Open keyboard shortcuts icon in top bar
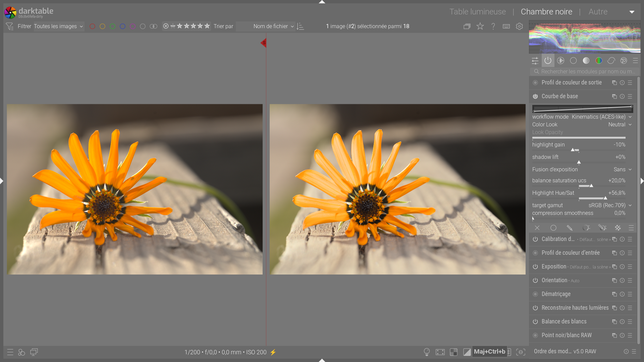 pos(506,26)
